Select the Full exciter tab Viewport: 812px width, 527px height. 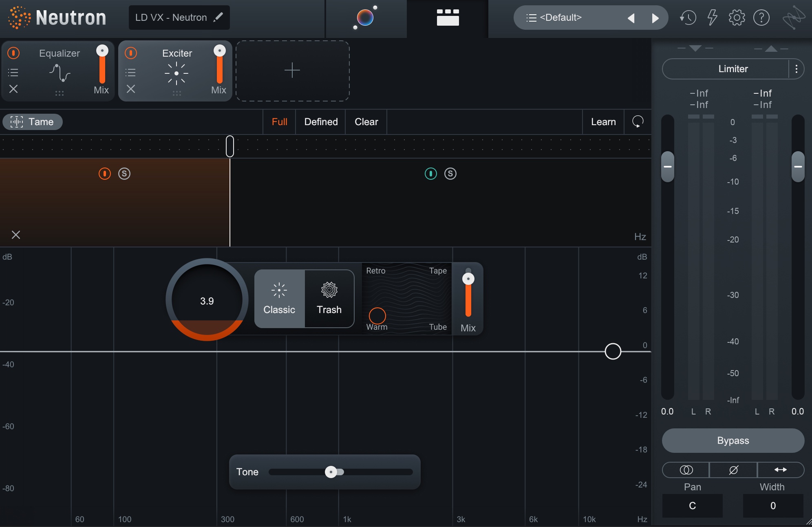click(280, 122)
